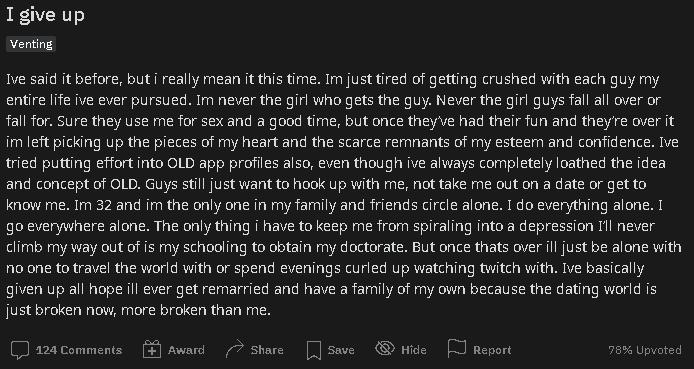Click the Save text label

coord(341,350)
